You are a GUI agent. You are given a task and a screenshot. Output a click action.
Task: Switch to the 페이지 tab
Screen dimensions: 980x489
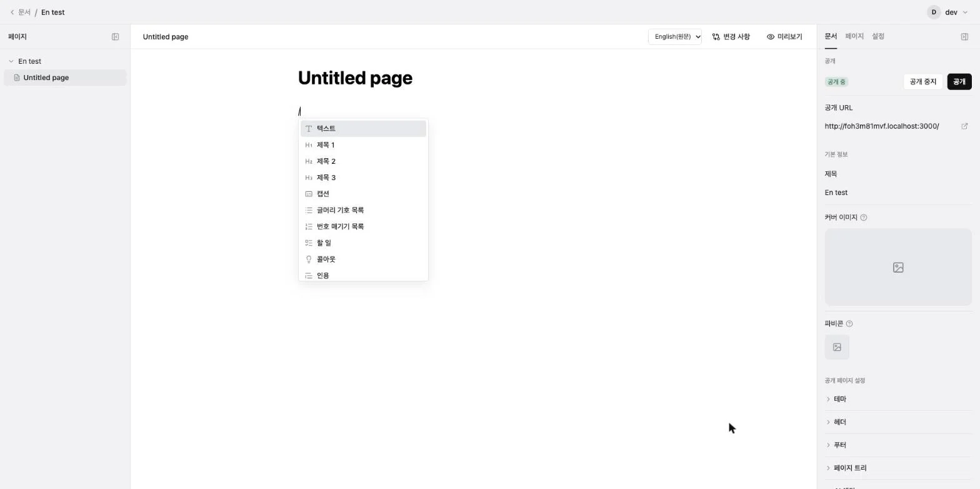coord(854,36)
